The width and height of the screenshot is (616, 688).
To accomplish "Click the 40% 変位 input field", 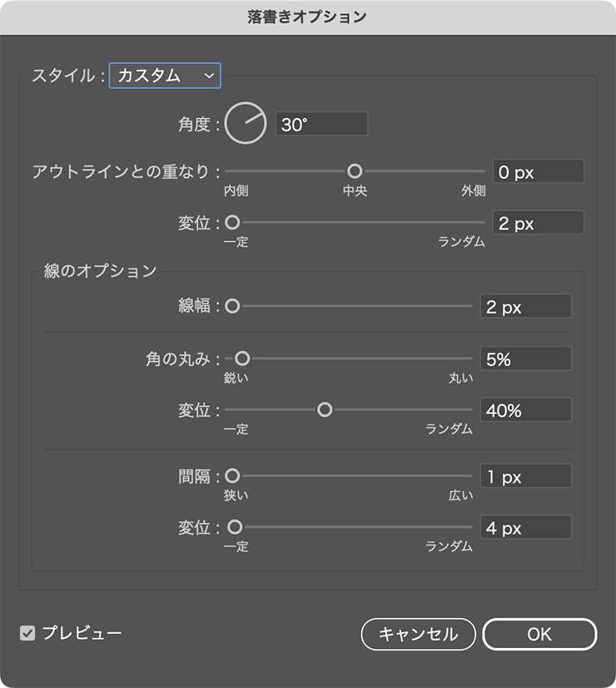I will tap(525, 410).
